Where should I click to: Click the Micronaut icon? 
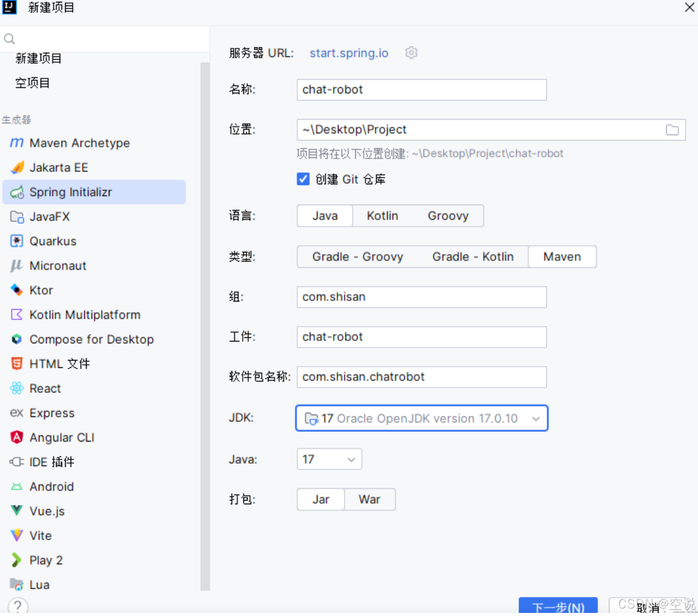pos(17,266)
